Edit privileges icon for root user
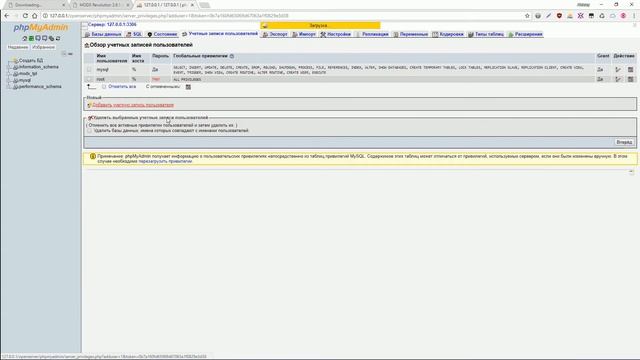Image resolution: width=640 pixels, height=360 pixels. pyautogui.click(x=618, y=79)
